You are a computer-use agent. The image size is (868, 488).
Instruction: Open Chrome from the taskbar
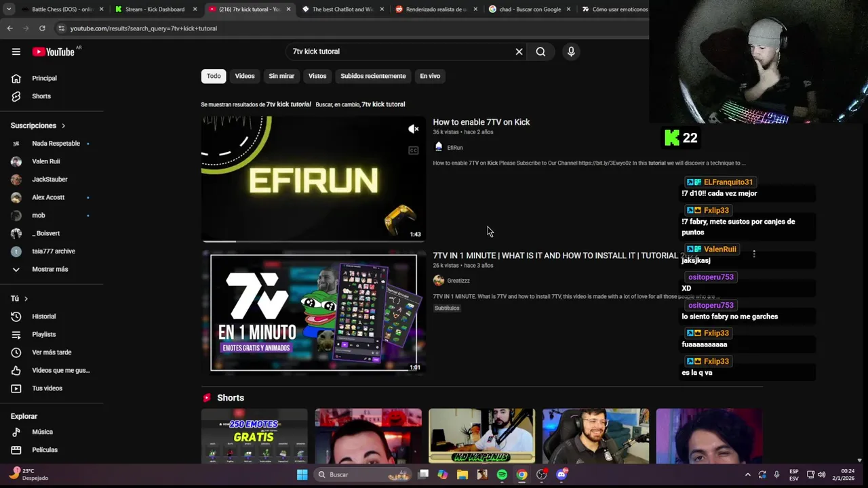521,474
